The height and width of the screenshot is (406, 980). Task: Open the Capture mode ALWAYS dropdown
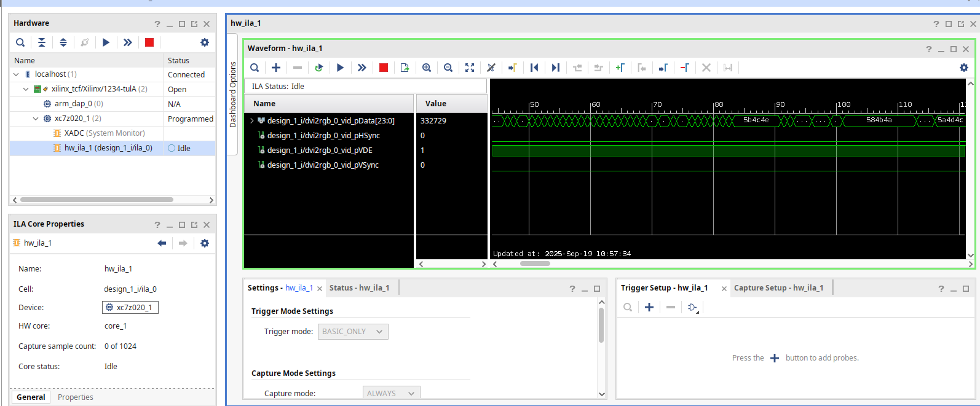391,393
